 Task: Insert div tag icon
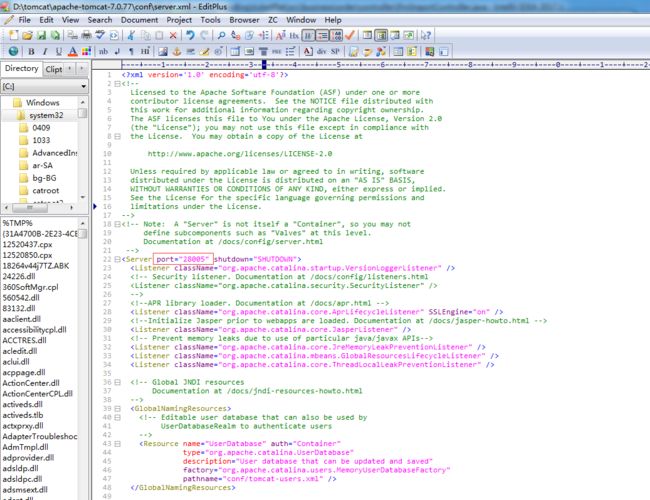321,51
